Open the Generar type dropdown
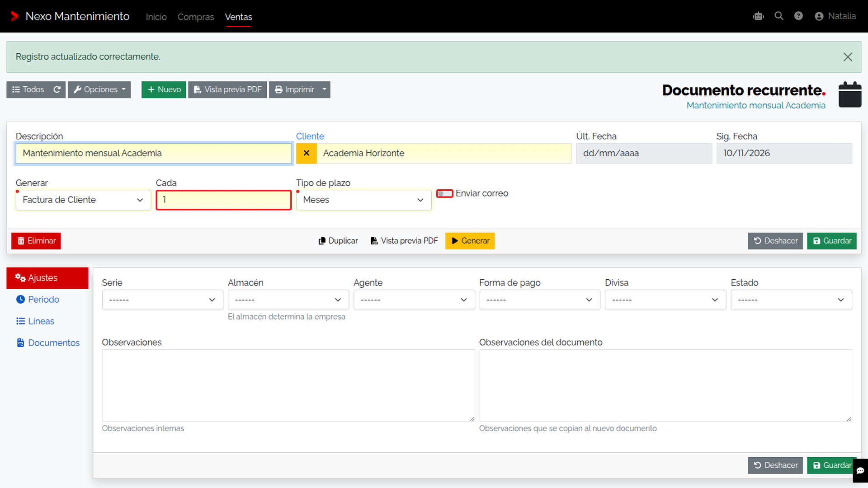The height and width of the screenshot is (488, 868). pos(83,200)
